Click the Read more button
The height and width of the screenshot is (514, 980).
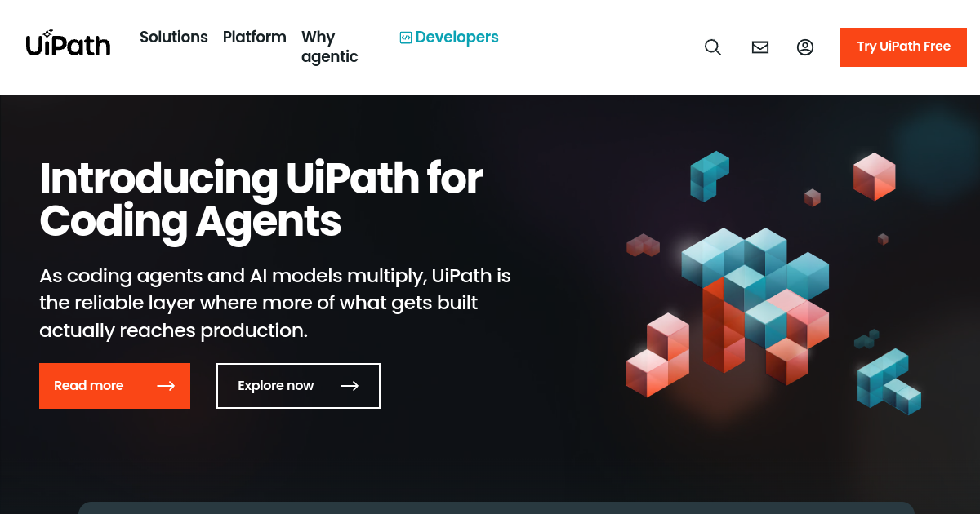coord(114,386)
